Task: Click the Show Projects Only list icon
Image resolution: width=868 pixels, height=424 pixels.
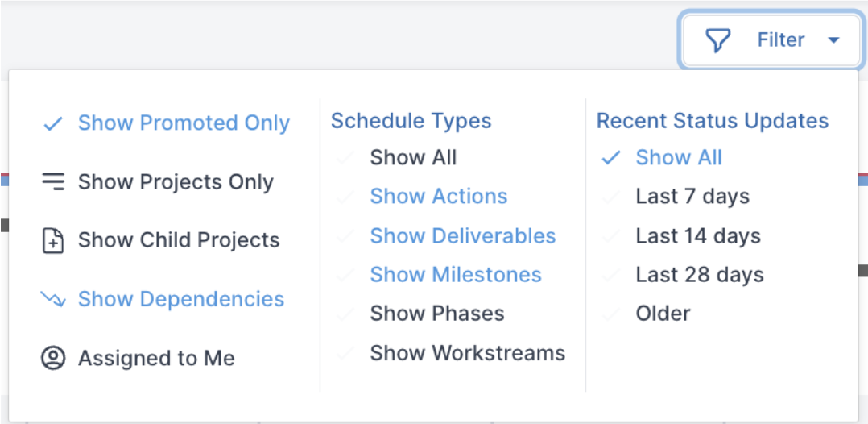Action: pyautogui.click(x=53, y=182)
